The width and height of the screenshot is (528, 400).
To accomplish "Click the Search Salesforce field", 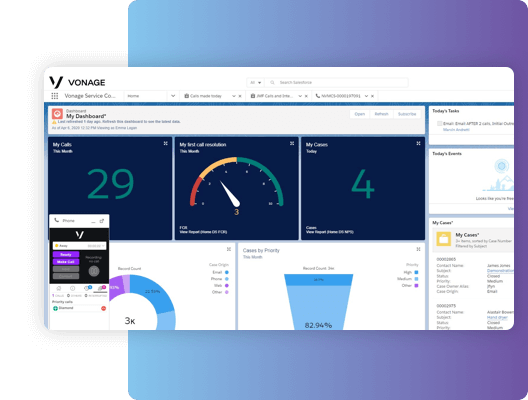I will coord(337,82).
